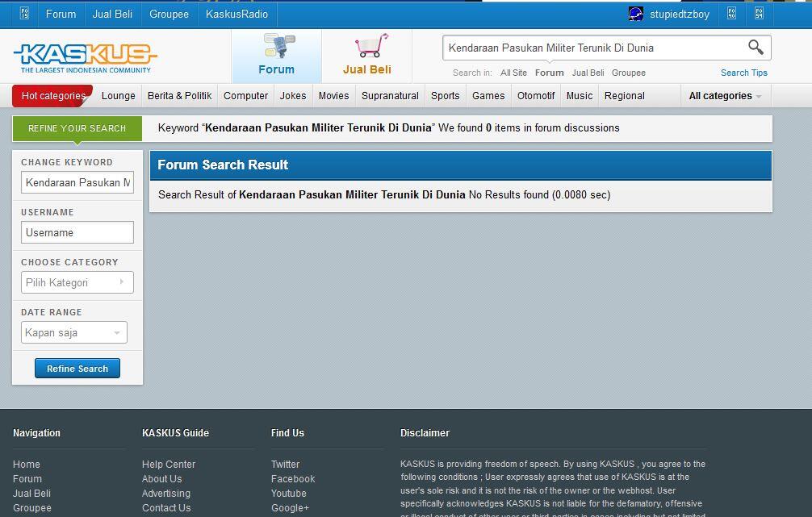The image size is (812, 517).
Task: Search in Jual Beli scope
Action: (x=588, y=73)
